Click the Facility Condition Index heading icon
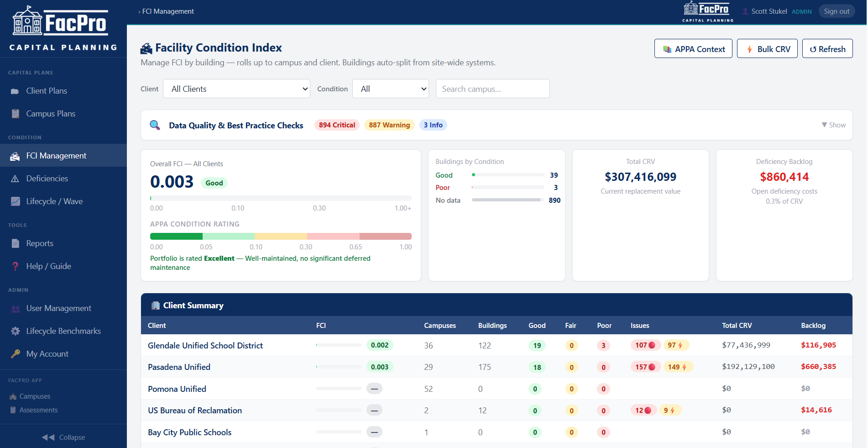 coord(146,48)
